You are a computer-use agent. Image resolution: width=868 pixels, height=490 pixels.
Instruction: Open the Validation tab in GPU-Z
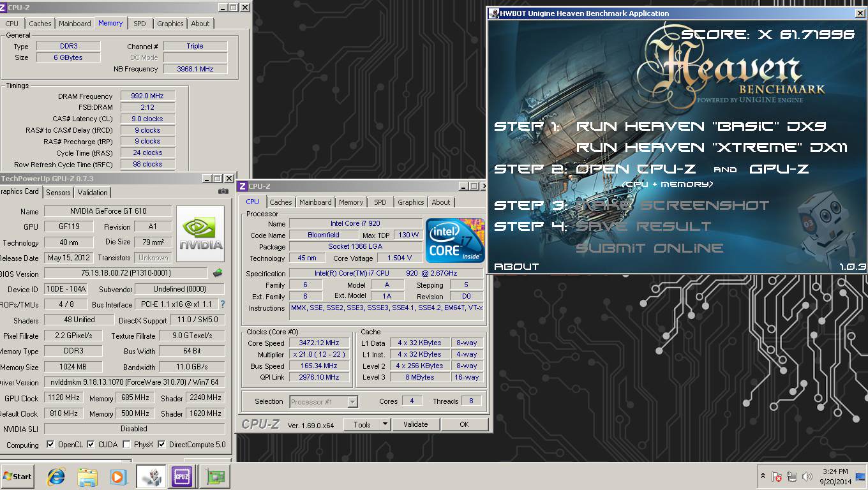click(x=93, y=193)
